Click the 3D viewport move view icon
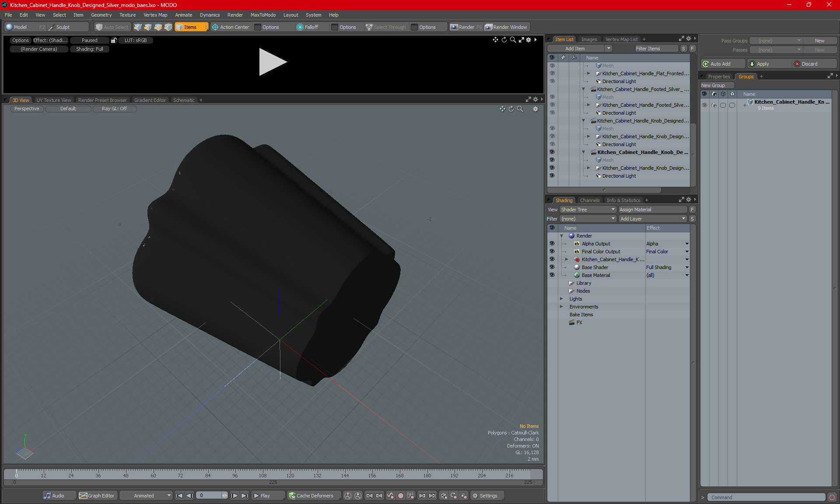Viewport: 840px width, 504px height. 502,109
